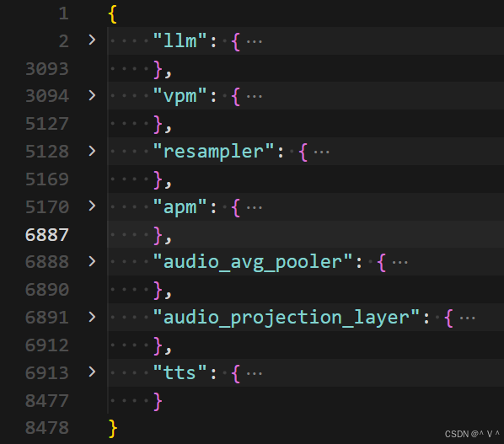Click the "tts" key text
The width and height of the screenshot is (504, 444).
coord(180,372)
